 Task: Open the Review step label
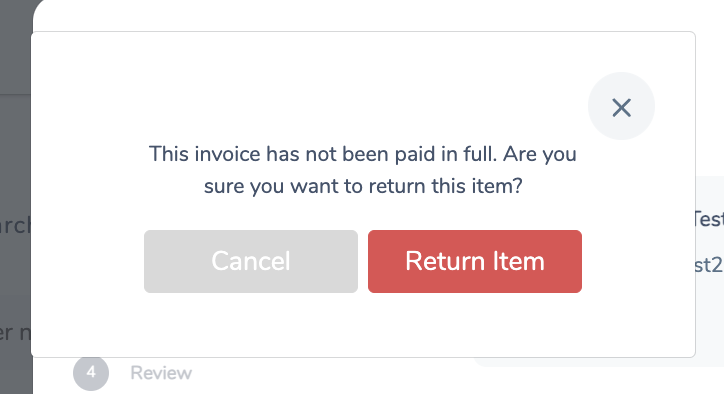161,373
